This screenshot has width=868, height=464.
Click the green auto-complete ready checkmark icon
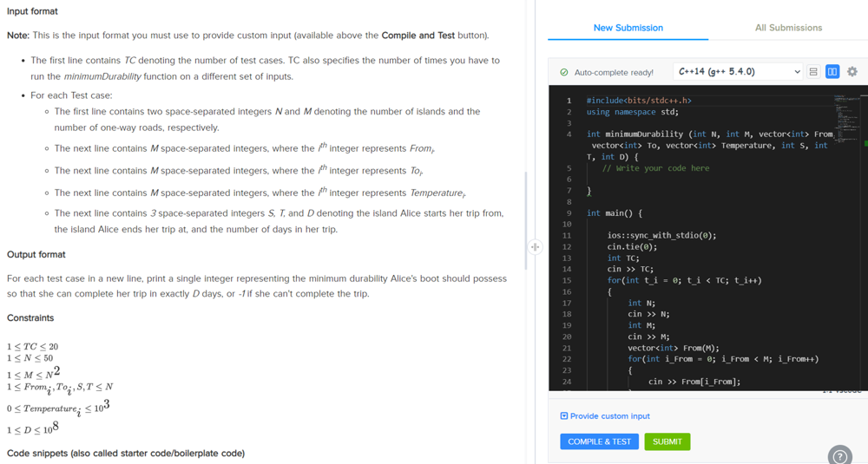tap(564, 73)
